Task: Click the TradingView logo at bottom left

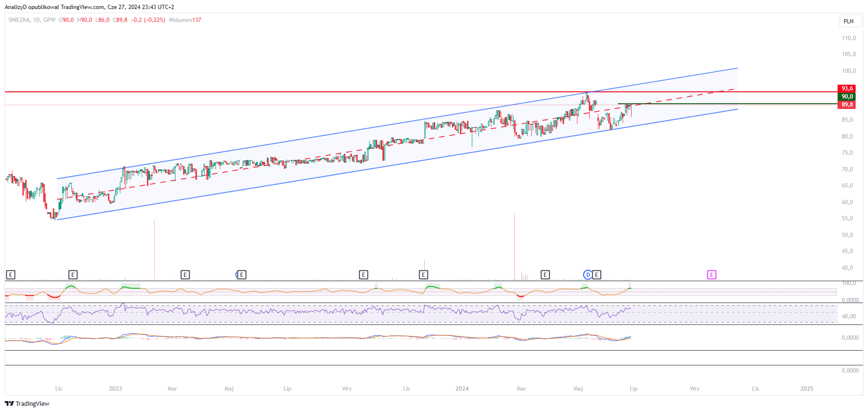Action: click(x=27, y=403)
